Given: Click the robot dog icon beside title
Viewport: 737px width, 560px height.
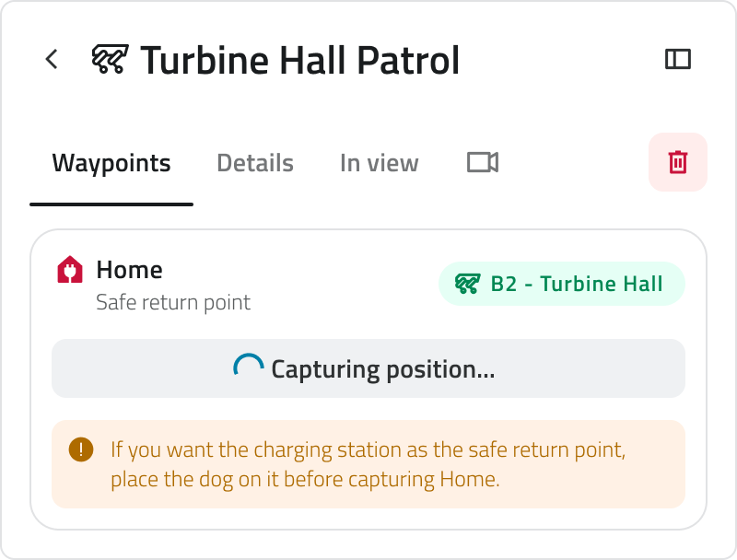Looking at the screenshot, I should 110,59.
